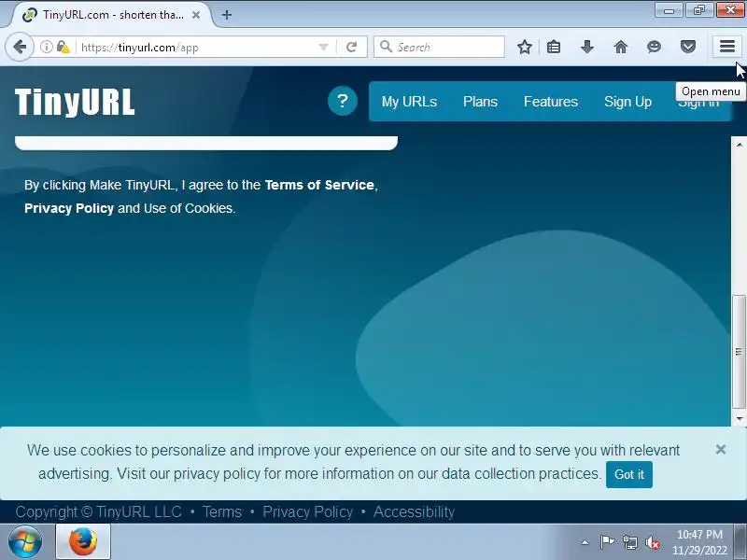Click the tinyurl.com/app address bar
This screenshot has width=747, height=560.
(198, 48)
